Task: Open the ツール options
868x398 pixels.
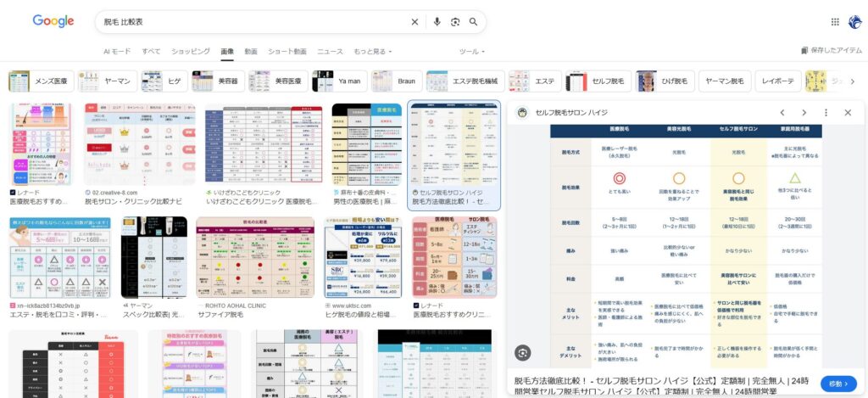Action: [x=471, y=52]
